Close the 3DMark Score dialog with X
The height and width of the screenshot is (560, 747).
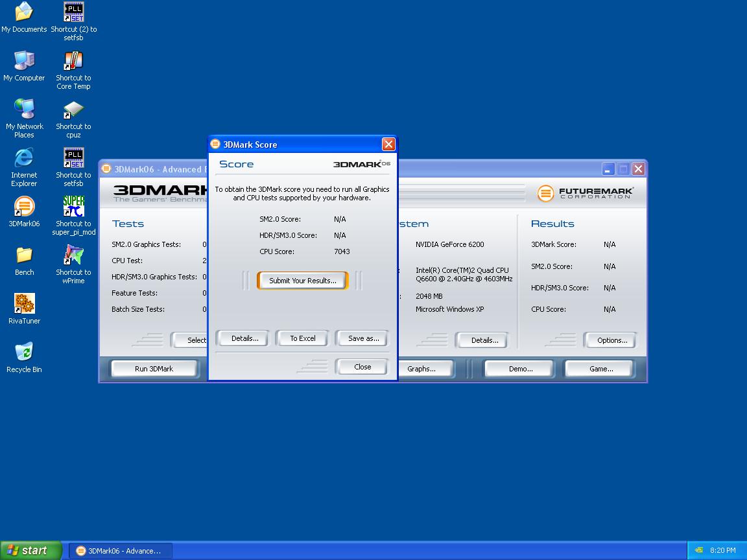click(x=388, y=145)
